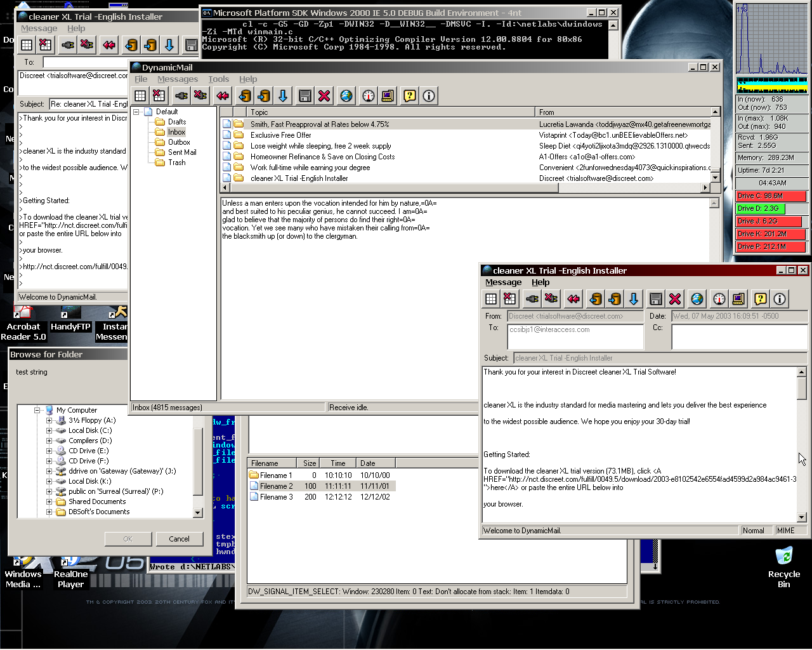The width and height of the screenshot is (812, 650).
Task: Click the globe icon in DynamicMail toolbar
Action: click(x=346, y=96)
